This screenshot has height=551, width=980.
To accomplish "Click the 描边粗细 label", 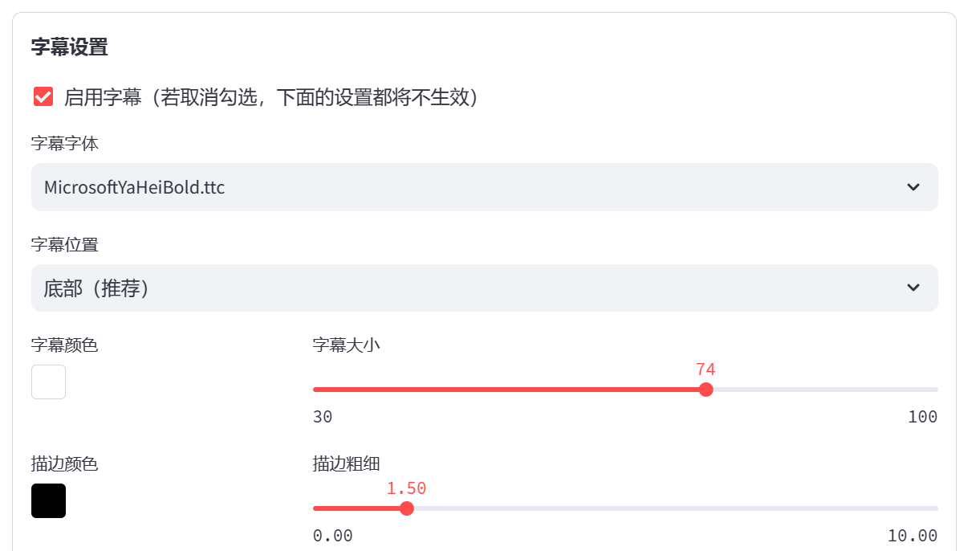I will pyautogui.click(x=346, y=463).
